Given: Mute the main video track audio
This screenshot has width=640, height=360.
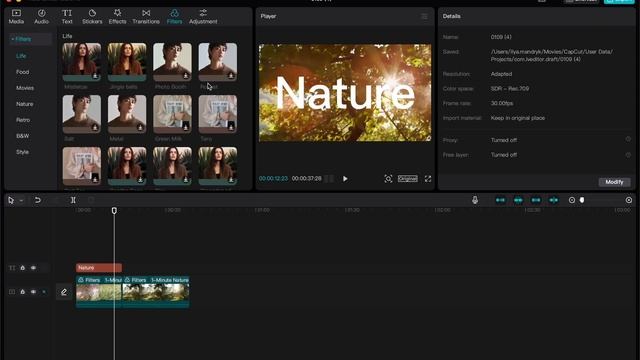Looking at the screenshot, I should coord(44,292).
